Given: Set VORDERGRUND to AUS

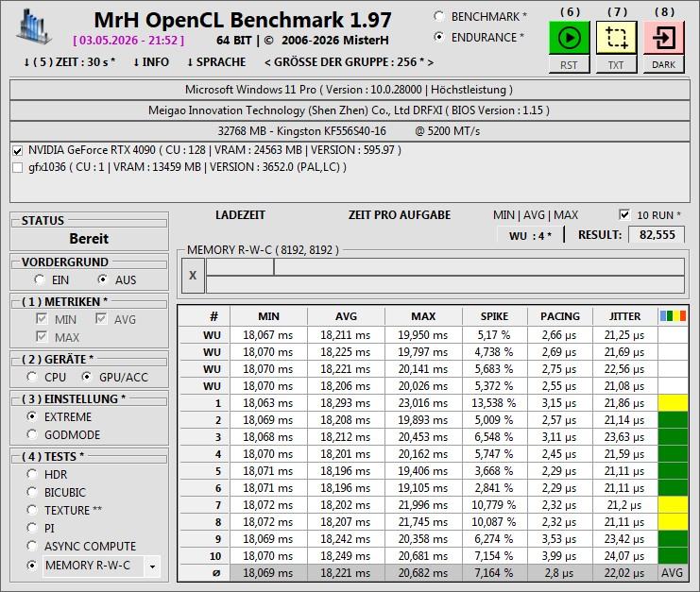Looking at the screenshot, I should 103,279.
